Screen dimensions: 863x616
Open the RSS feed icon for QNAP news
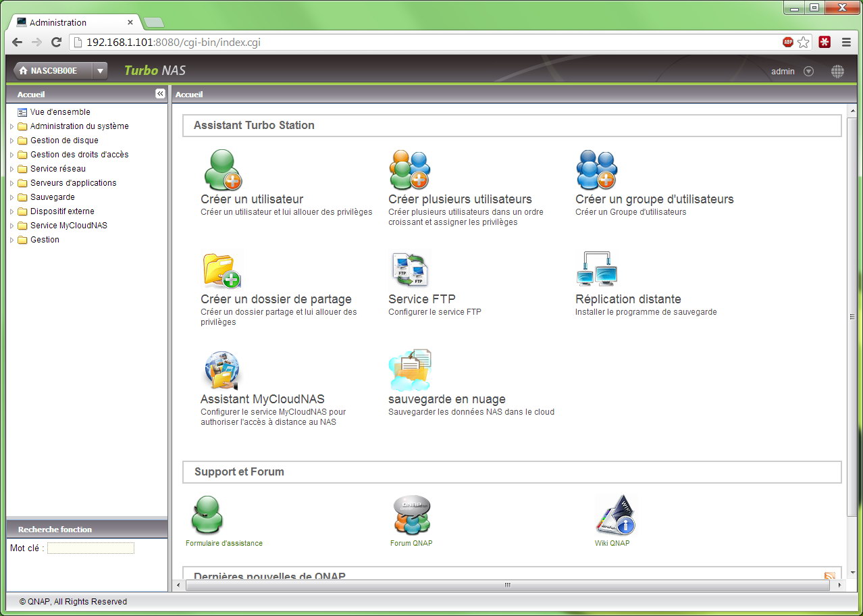830,576
